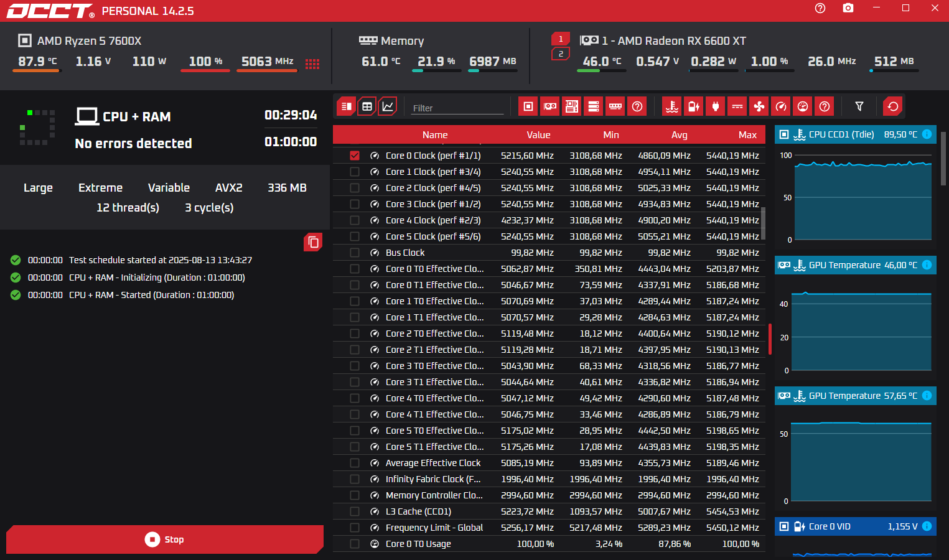Check the Infinity Fabric Clock checkbox
The height and width of the screenshot is (560, 949).
[x=355, y=479]
